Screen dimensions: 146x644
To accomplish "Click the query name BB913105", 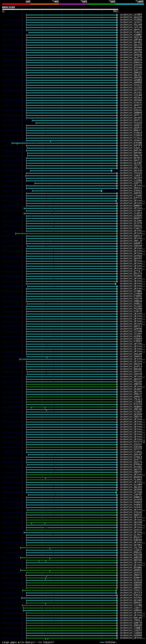I will click(x=8, y=8).
